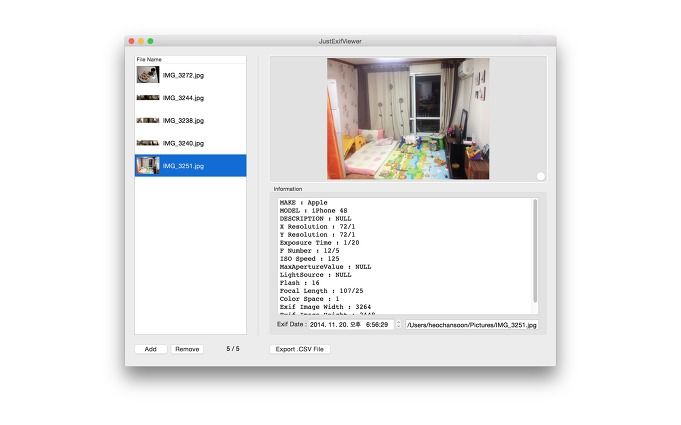The width and height of the screenshot is (681, 425).
Task: Click the 'Exposure Time : 1/20' line
Action: point(319,243)
